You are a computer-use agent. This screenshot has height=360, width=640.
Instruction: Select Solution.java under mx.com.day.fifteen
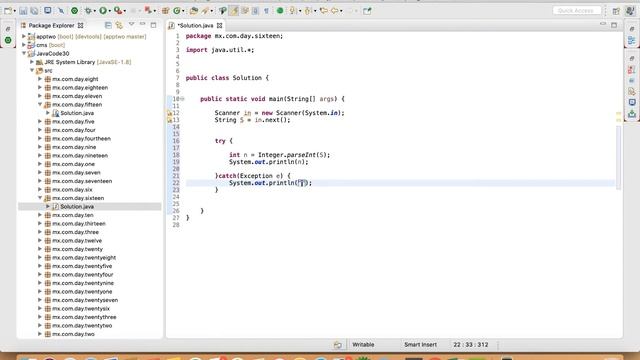pyautogui.click(x=77, y=113)
